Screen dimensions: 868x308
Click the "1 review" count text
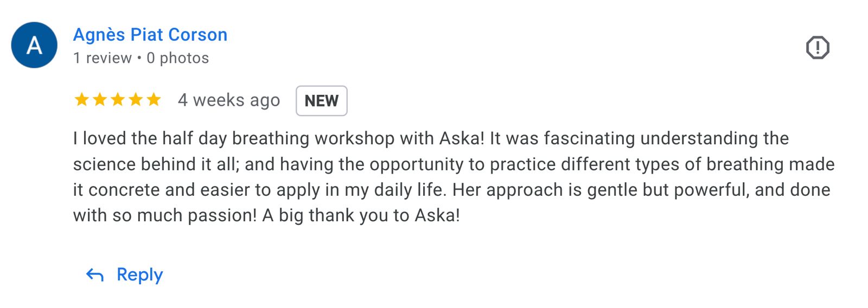pyautogui.click(x=103, y=58)
